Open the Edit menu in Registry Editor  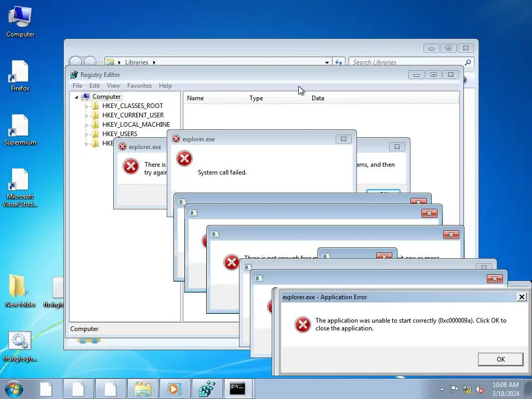pyautogui.click(x=95, y=86)
